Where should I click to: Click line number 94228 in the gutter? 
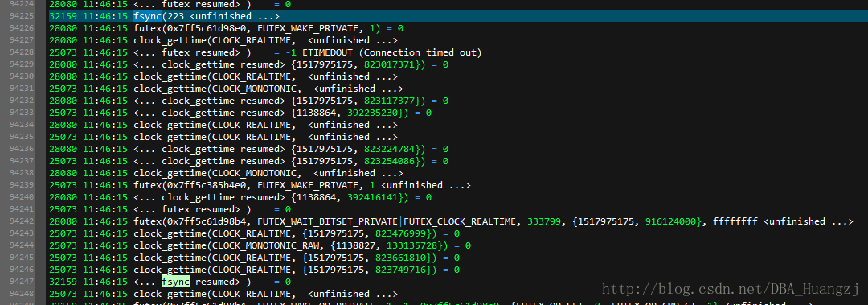pyautogui.click(x=23, y=52)
